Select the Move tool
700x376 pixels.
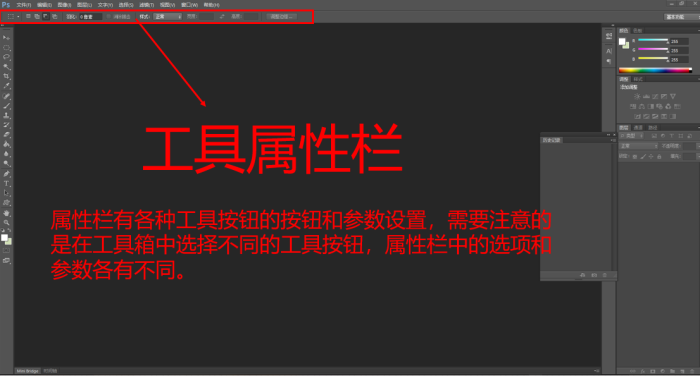6,38
